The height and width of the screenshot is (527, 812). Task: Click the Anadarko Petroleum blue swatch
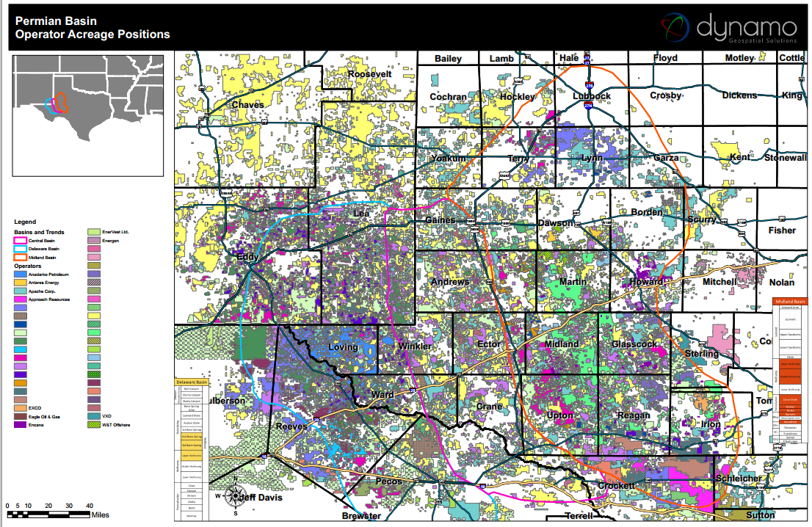click(x=21, y=275)
